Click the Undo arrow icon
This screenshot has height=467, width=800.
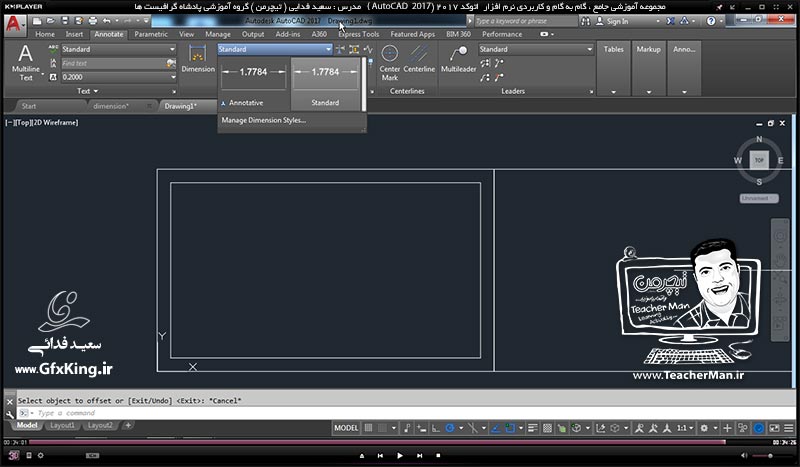(x=106, y=21)
